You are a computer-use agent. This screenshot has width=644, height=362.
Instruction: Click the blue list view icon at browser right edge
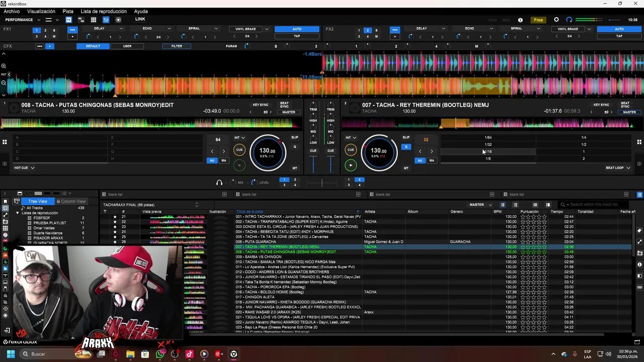[639, 195]
